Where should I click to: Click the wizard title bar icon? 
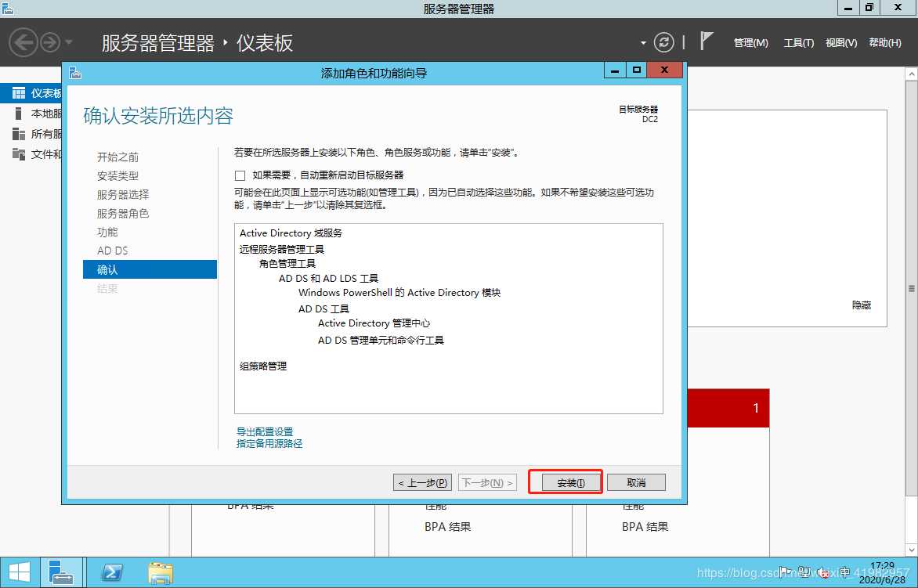pos(75,73)
